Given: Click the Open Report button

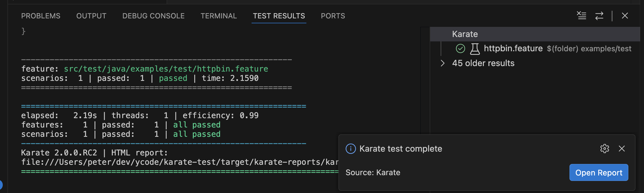Looking at the screenshot, I should click(x=599, y=172).
